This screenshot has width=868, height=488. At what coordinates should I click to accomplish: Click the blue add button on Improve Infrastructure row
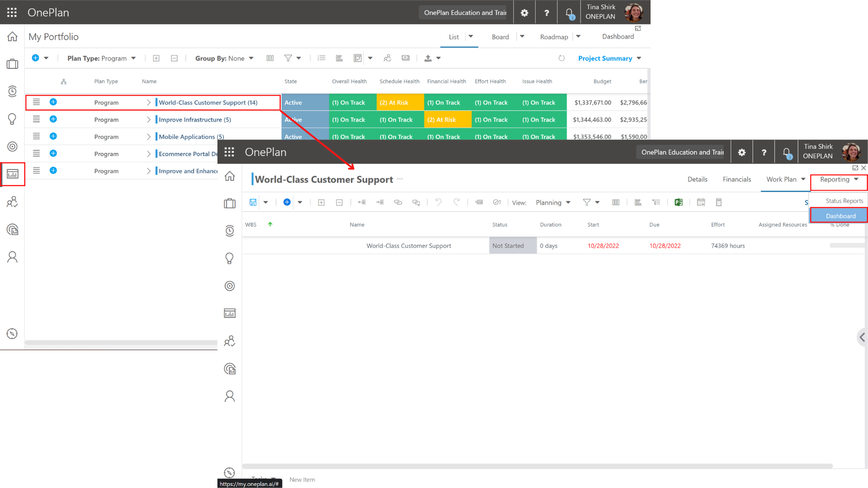53,119
